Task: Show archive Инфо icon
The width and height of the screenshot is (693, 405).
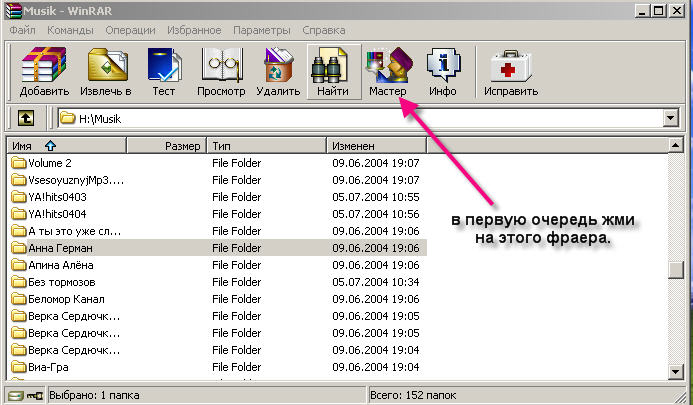Action: click(443, 65)
